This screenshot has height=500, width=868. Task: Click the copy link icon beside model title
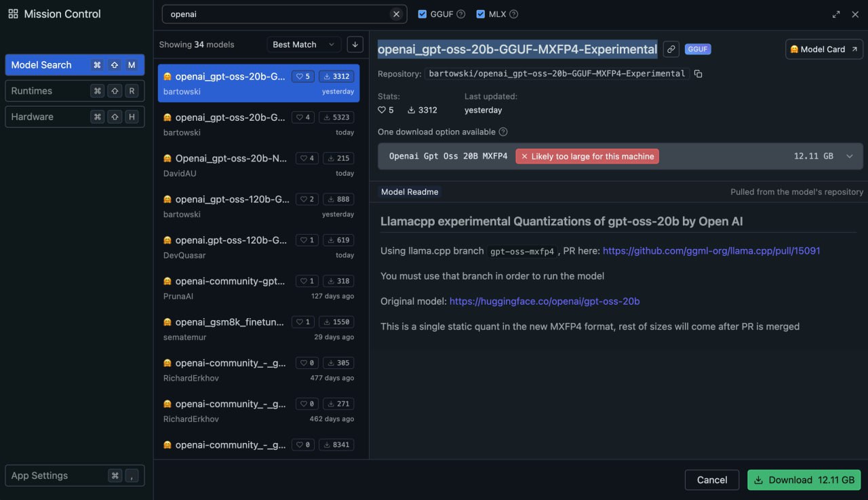[x=671, y=49]
